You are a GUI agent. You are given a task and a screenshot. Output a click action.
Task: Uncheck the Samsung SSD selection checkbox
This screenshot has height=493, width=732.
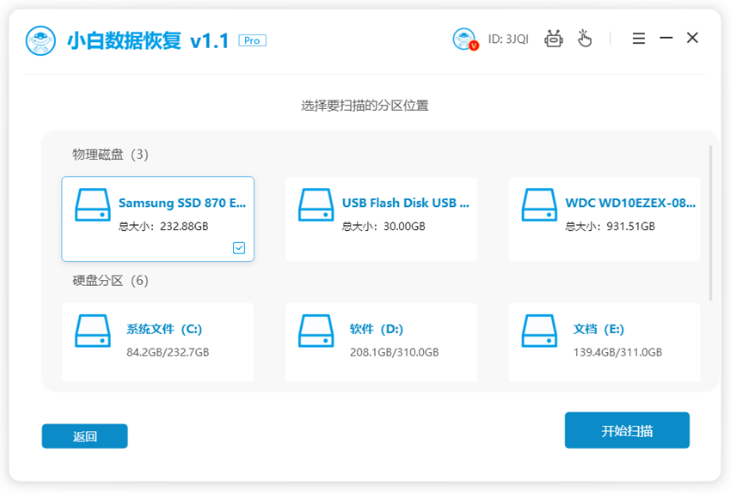click(239, 248)
